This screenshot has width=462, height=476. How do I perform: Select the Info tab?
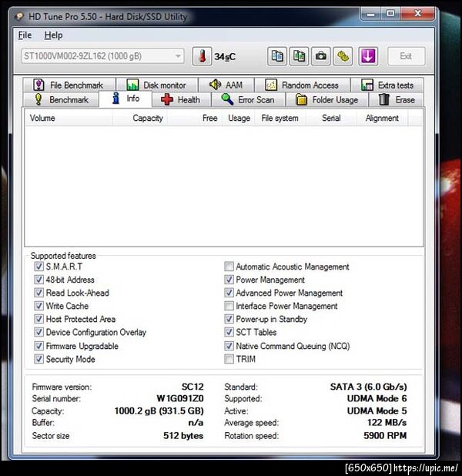[126, 99]
